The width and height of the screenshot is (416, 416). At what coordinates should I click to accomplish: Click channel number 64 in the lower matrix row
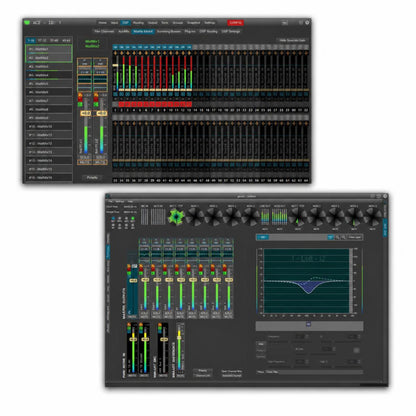click(x=306, y=180)
